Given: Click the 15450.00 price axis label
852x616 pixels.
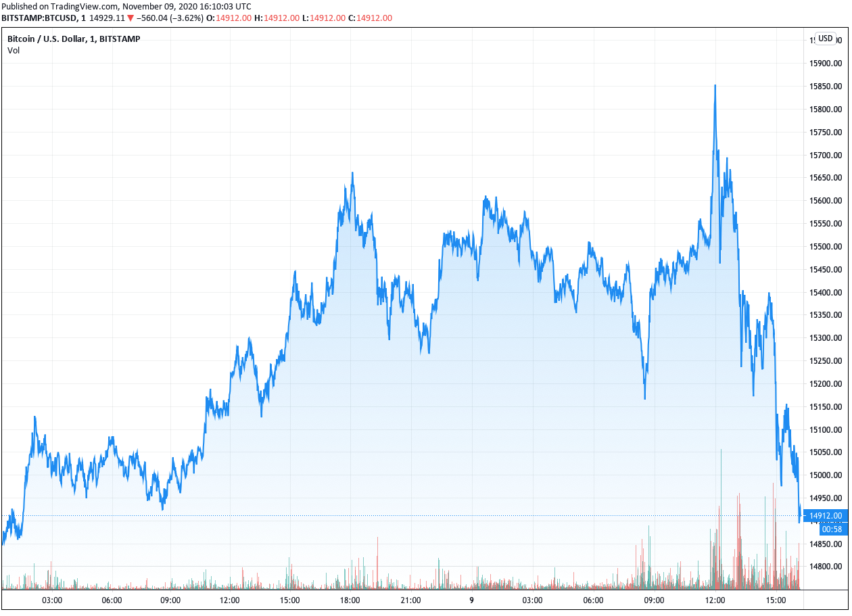Looking at the screenshot, I should pos(826,270).
